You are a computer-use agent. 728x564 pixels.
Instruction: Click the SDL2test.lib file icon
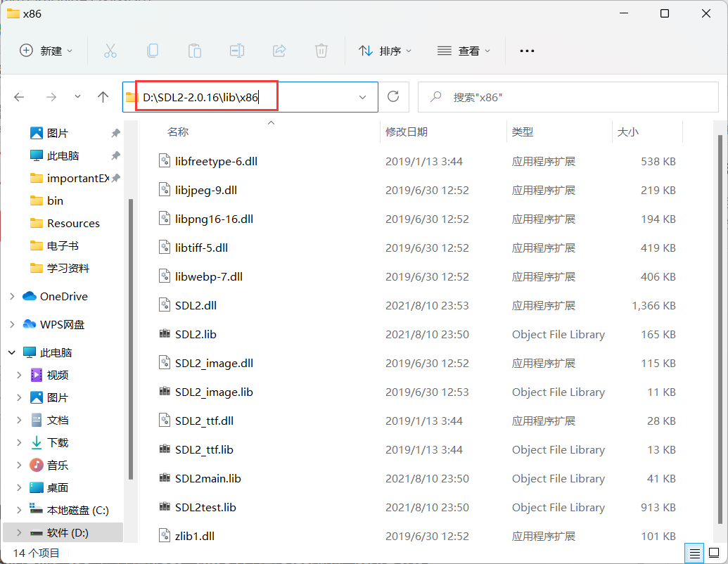click(165, 506)
